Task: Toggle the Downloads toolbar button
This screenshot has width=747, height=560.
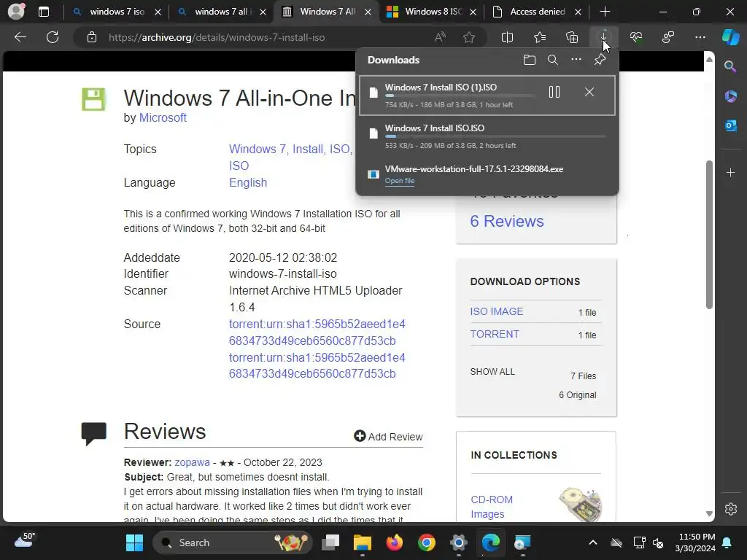Action: point(603,37)
